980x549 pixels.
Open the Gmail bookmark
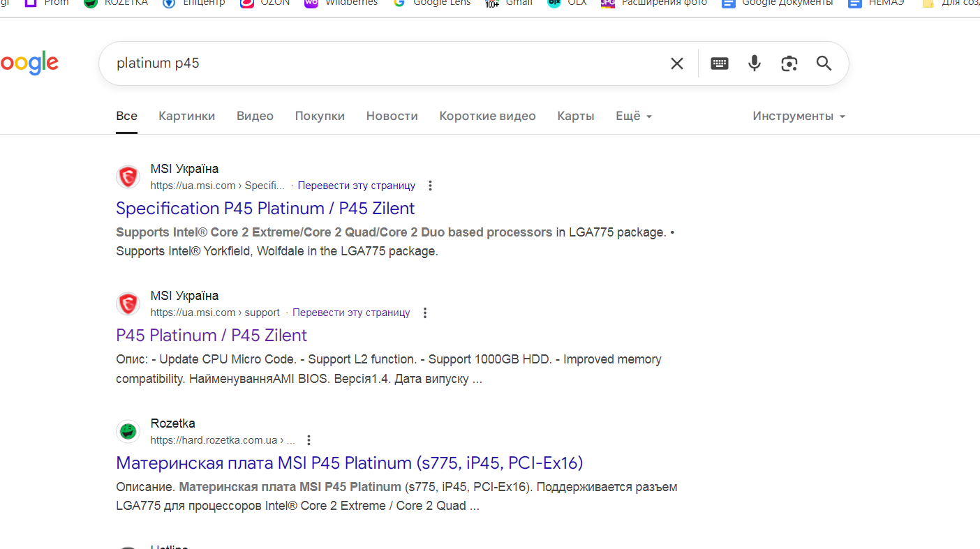(x=509, y=3)
